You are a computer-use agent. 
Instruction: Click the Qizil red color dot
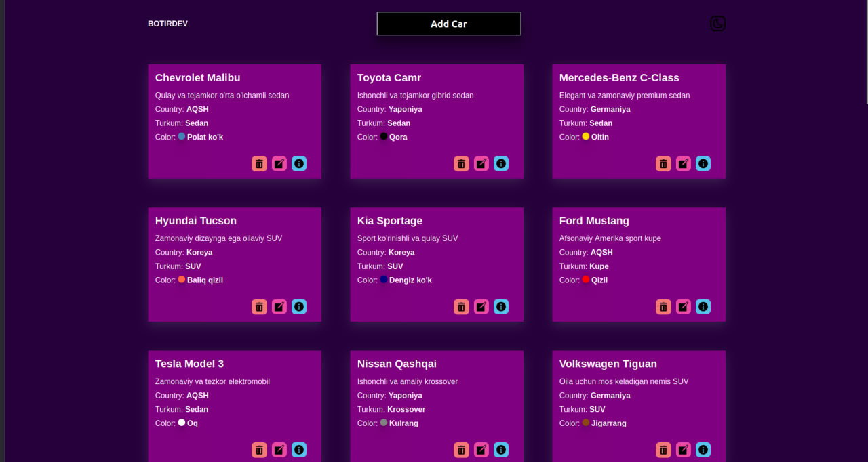(586, 279)
